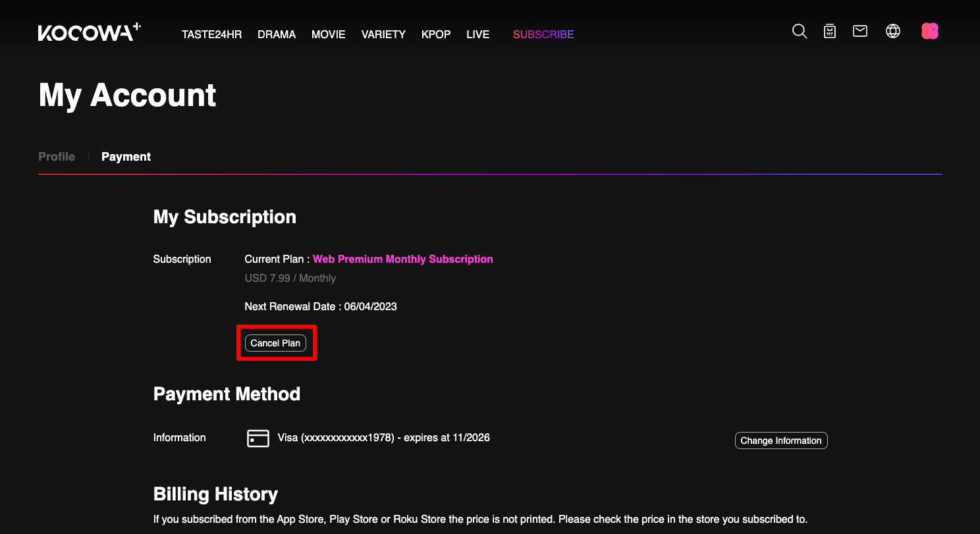Select the Payment tab
Viewport: 980px width, 534px height.
click(x=126, y=157)
